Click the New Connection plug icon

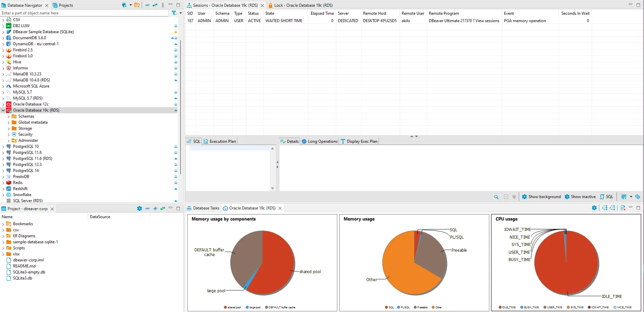click(x=124, y=5)
